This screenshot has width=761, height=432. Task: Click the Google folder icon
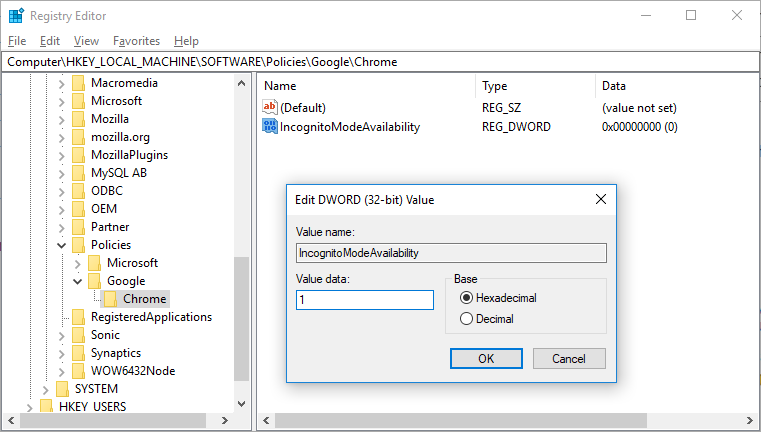coord(95,281)
